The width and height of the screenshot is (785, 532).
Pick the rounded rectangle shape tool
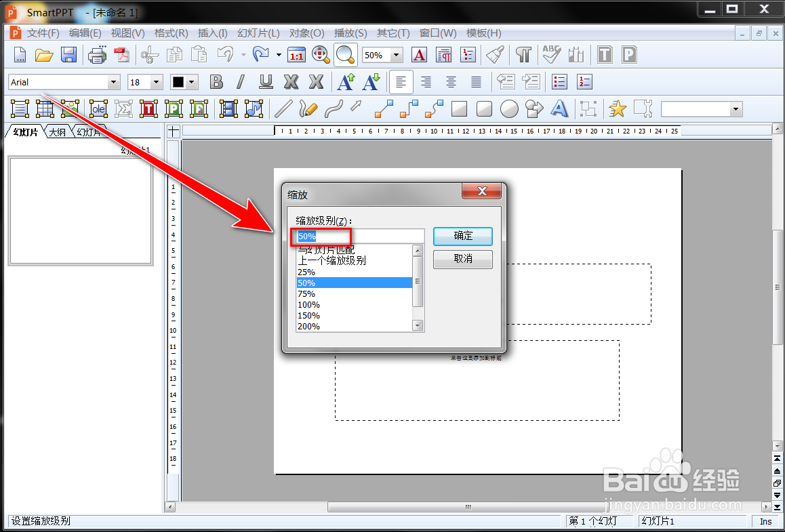pos(484,108)
